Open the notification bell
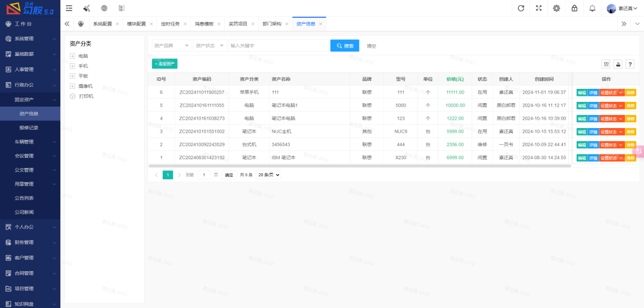This screenshot has width=644, height=308. (x=592, y=8)
